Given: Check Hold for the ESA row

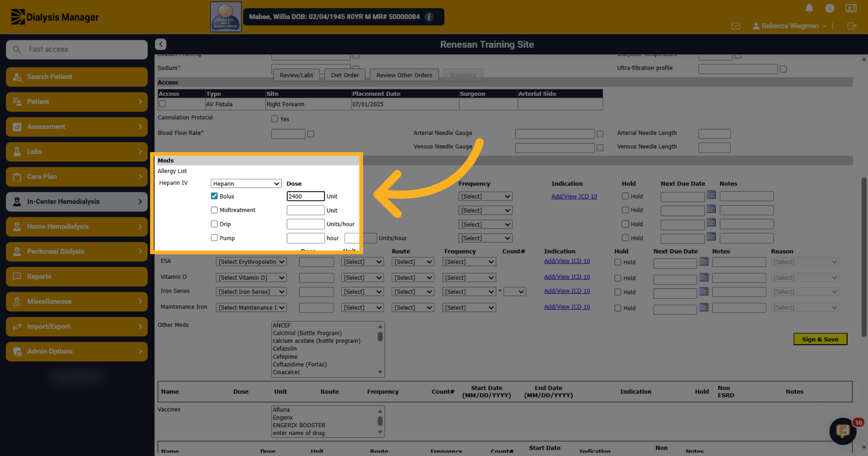Looking at the screenshot, I should click(x=618, y=262).
